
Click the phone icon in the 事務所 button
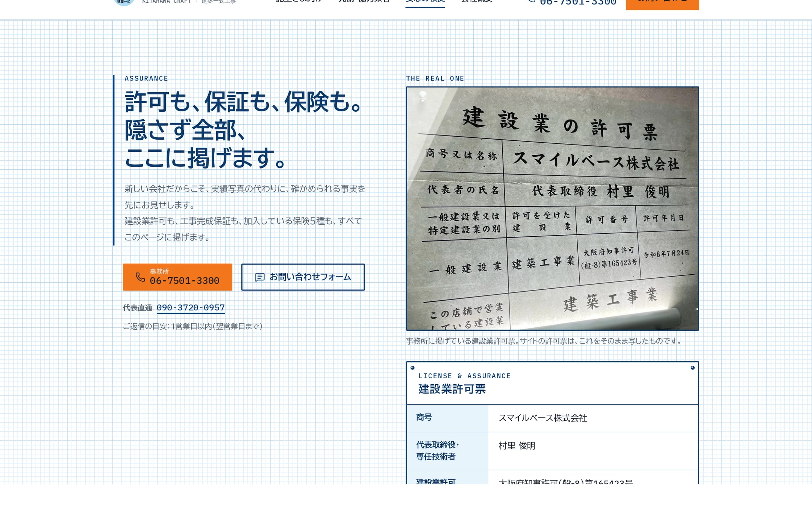point(140,277)
